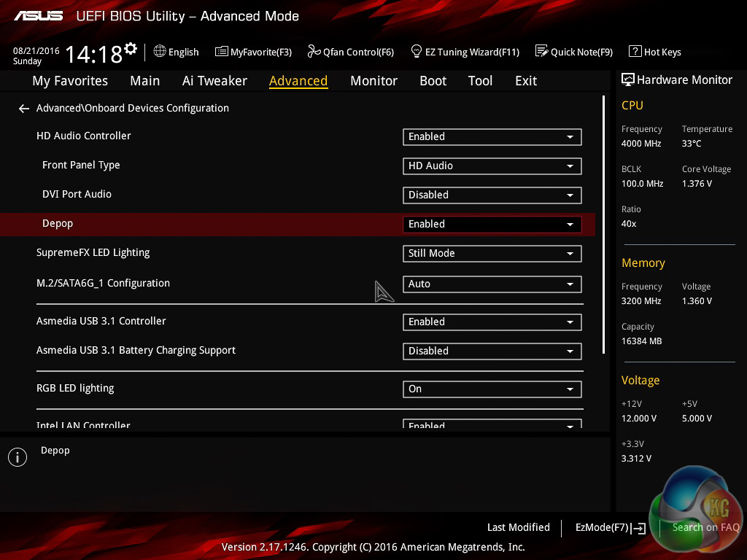Click the CPU frequency value 4000 MHz
The image size is (747, 560).
(641, 144)
